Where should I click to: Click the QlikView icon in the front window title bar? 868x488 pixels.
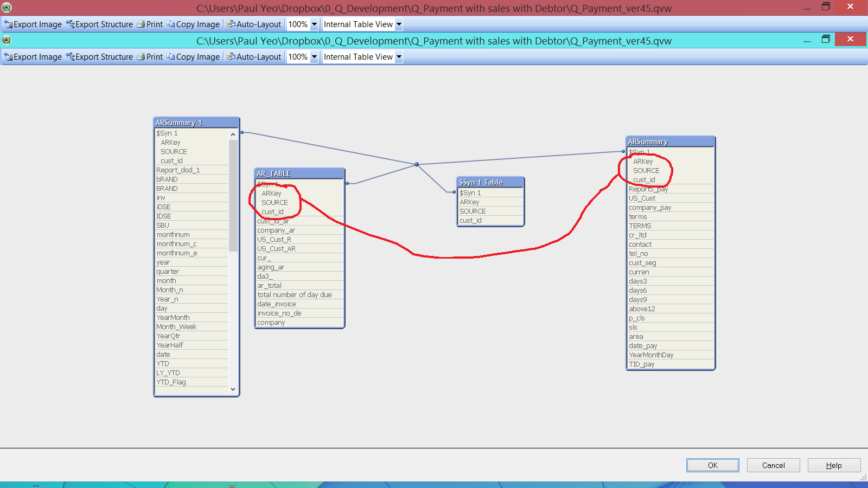click(7, 40)
